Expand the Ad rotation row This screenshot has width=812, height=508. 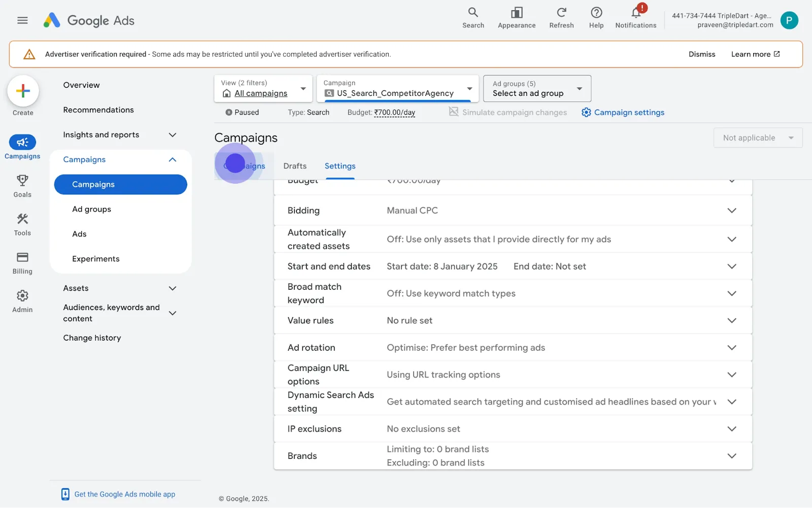click(513, 348)
